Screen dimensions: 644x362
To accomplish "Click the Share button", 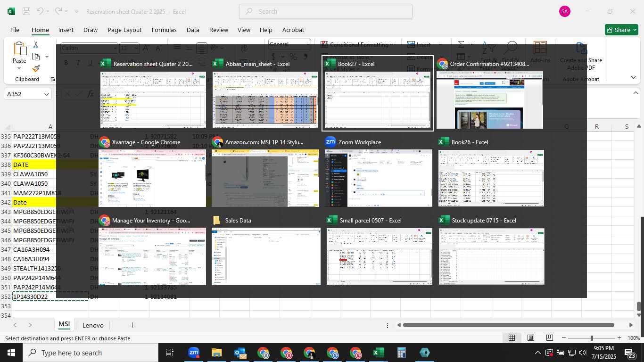I will [x=621, y=30].
